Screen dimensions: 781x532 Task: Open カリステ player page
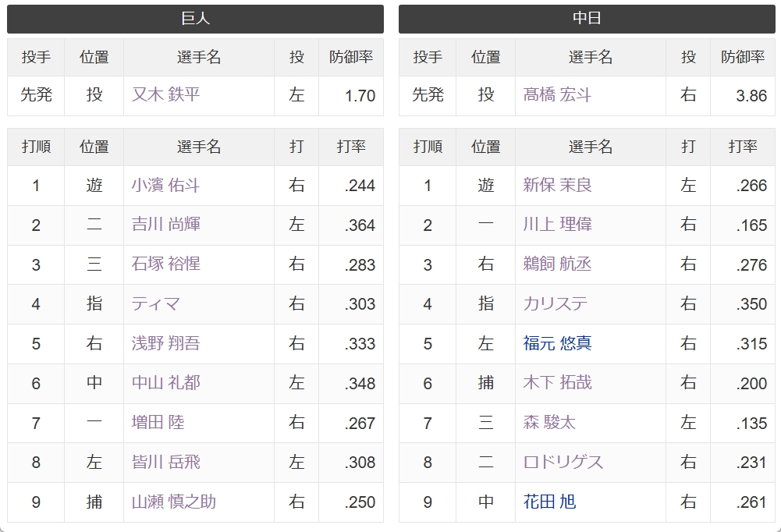coord(555,303)
